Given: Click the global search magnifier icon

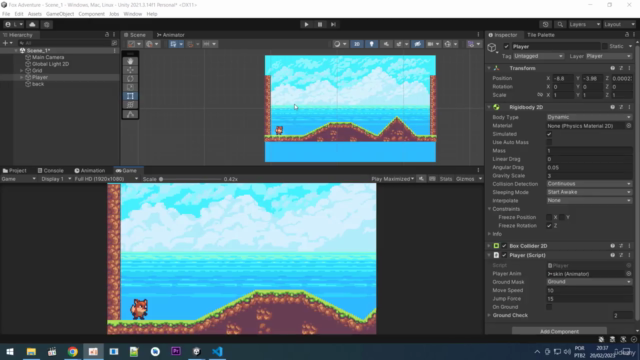Looking at the screenshot, I should point(560,24).
